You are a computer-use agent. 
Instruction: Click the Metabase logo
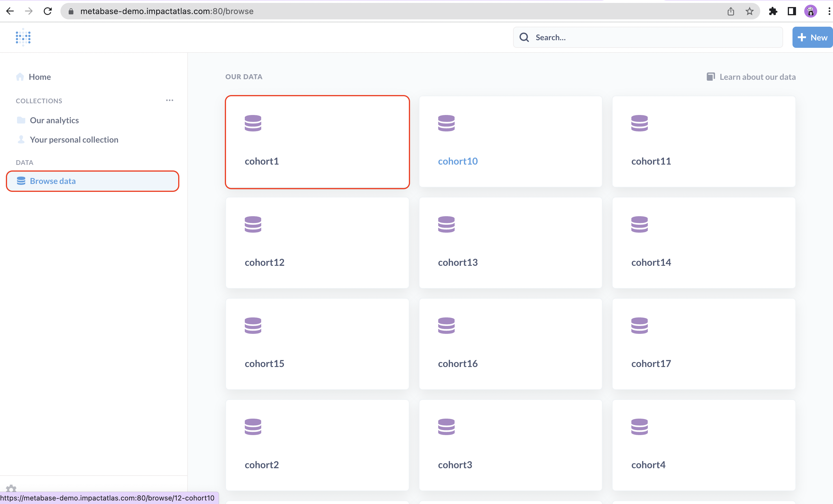tap(22, 37)
